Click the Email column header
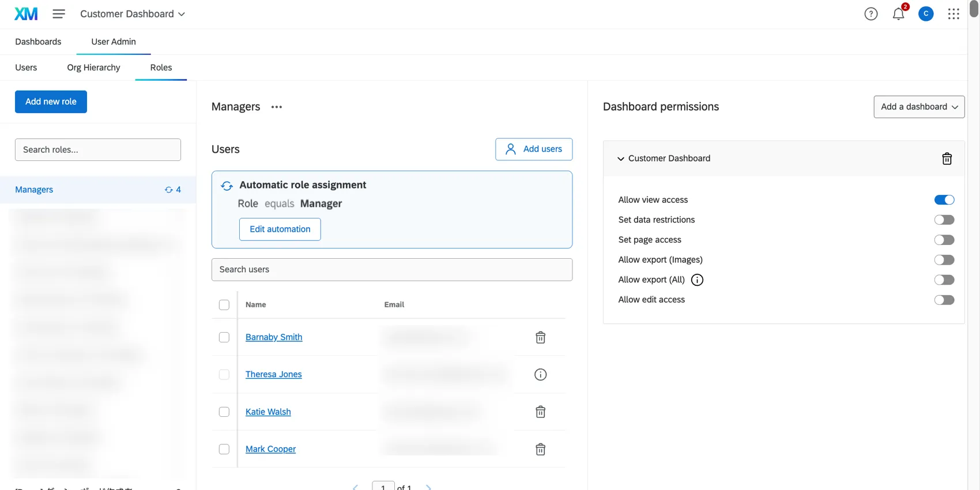 (394, 305)
